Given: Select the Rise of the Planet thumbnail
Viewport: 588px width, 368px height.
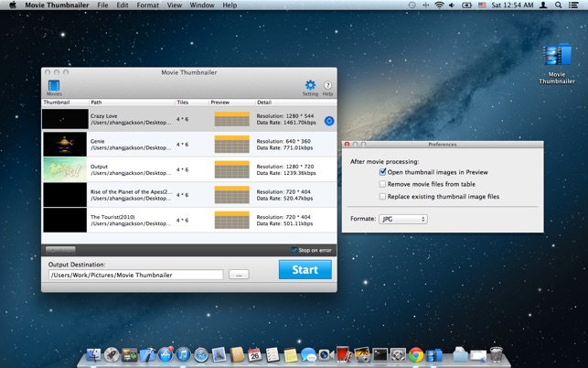Looking at the screenshot, I should [65, 194].
